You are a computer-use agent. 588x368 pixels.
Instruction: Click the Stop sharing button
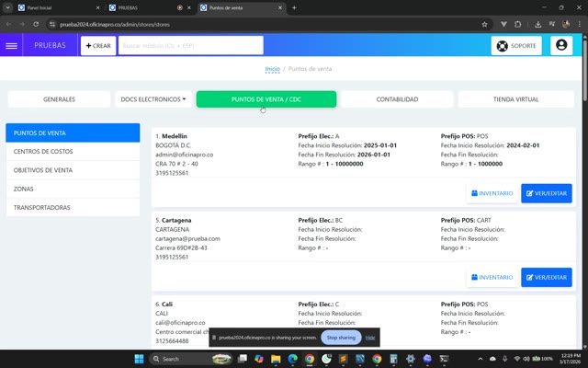[x=341, y=338]
